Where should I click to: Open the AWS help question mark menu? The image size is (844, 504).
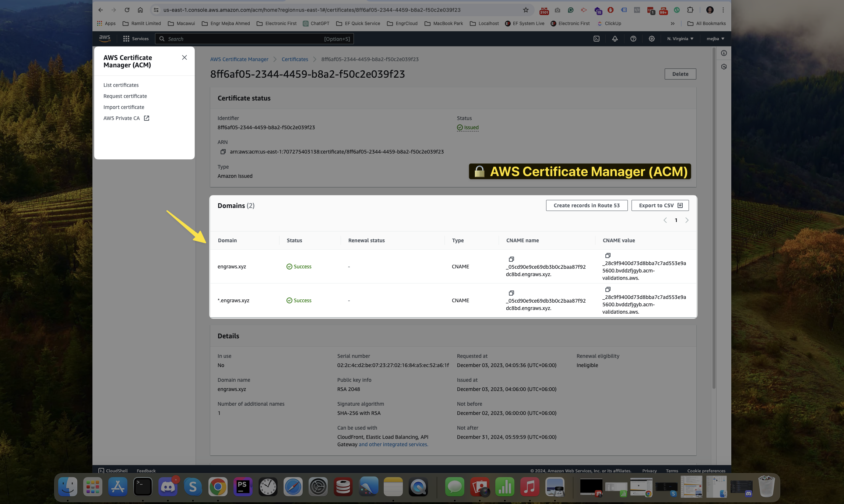[633, 39]
